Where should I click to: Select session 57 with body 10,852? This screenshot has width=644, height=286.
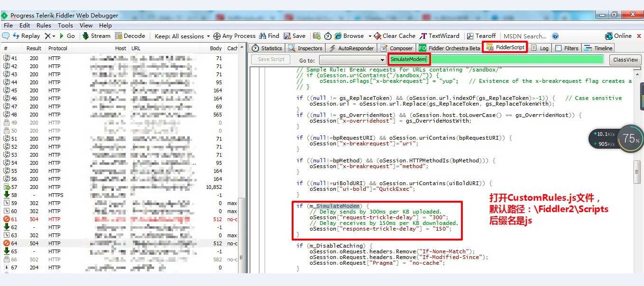pos(119,187)
